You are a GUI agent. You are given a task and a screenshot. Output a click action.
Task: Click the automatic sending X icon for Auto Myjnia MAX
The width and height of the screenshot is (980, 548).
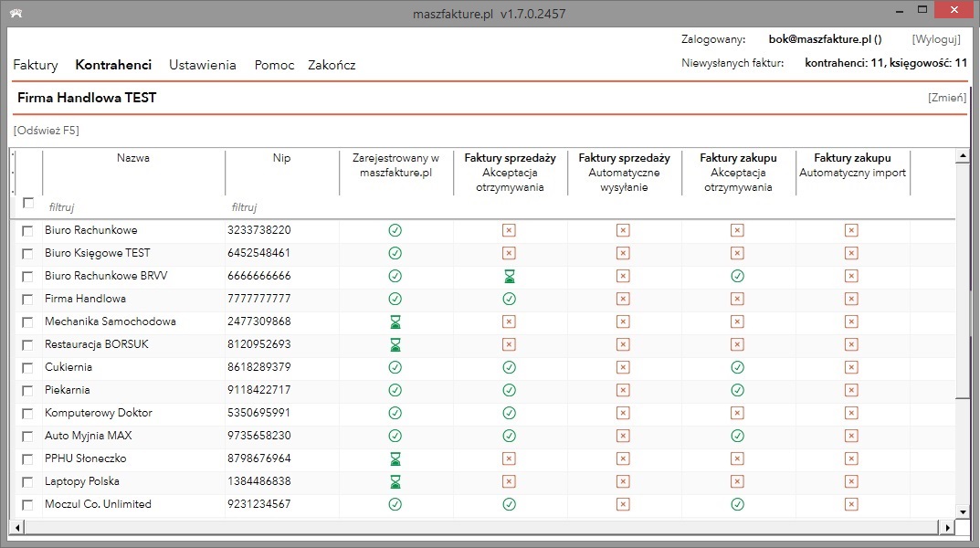click(623, 437)
